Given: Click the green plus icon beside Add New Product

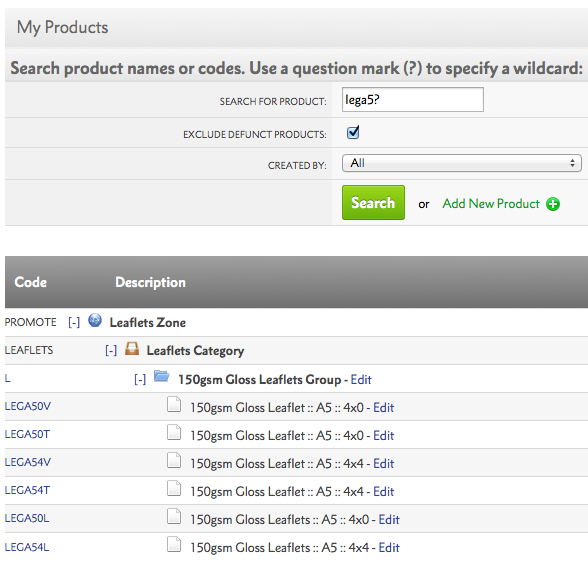Looking at the screenshot, I should click(553, 204).
